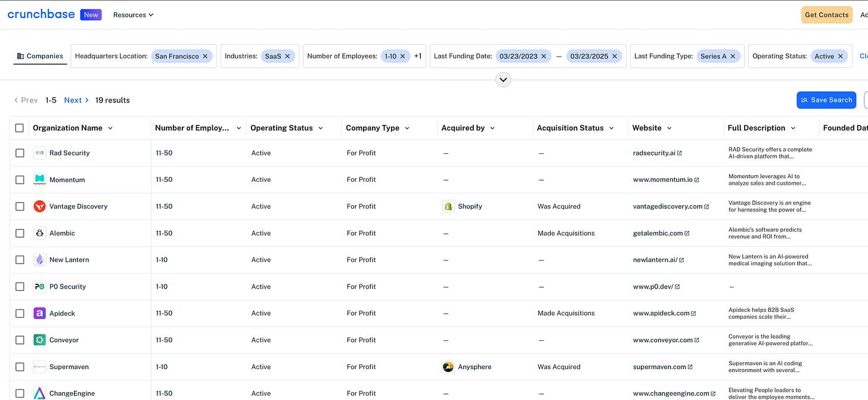Check the Conveyor row checkbox
This screenshot has height=400, width=868.
point(20,340)
